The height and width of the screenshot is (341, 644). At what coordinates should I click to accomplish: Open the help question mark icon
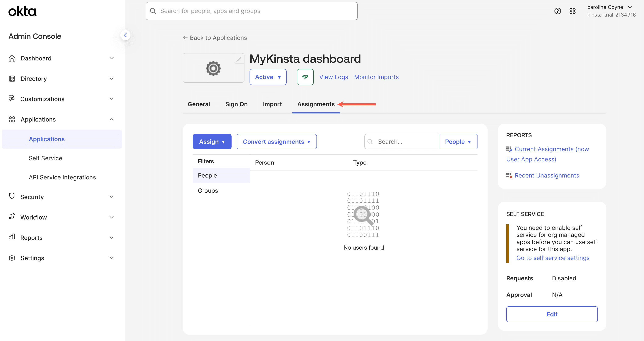tap(557, 11)
